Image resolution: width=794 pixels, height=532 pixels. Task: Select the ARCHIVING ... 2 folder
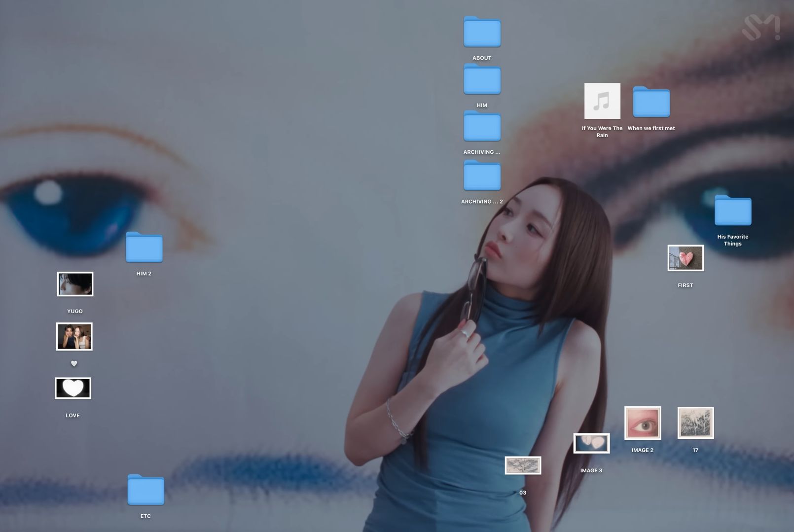pyautogui.click(x=482, y=176)
